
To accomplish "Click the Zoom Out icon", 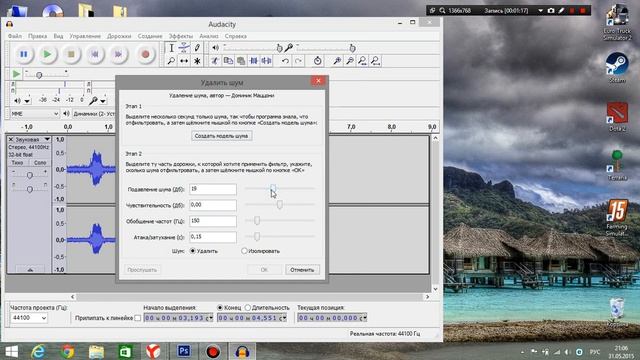I will pos(350,61).
